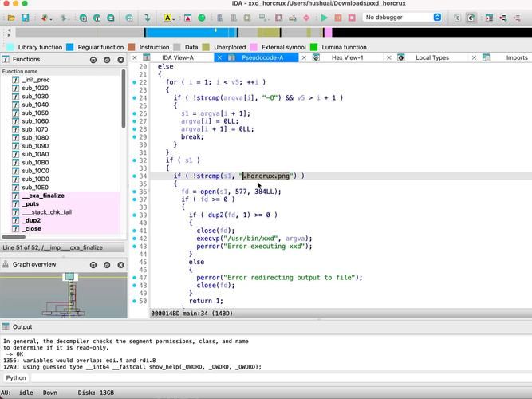The height and width of the screenshot is (399, 532).
Task: Click the yellow text search icon
Action: pos(167,18)
